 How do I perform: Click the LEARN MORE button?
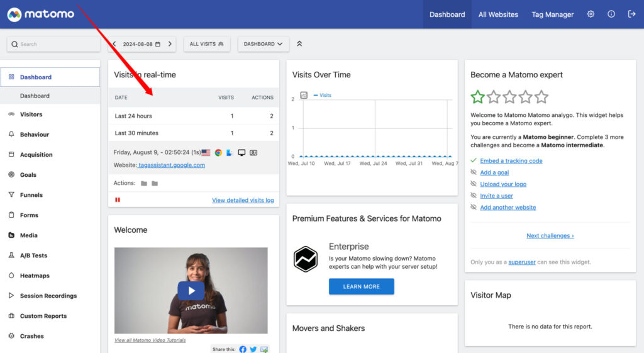coord(361,287)
